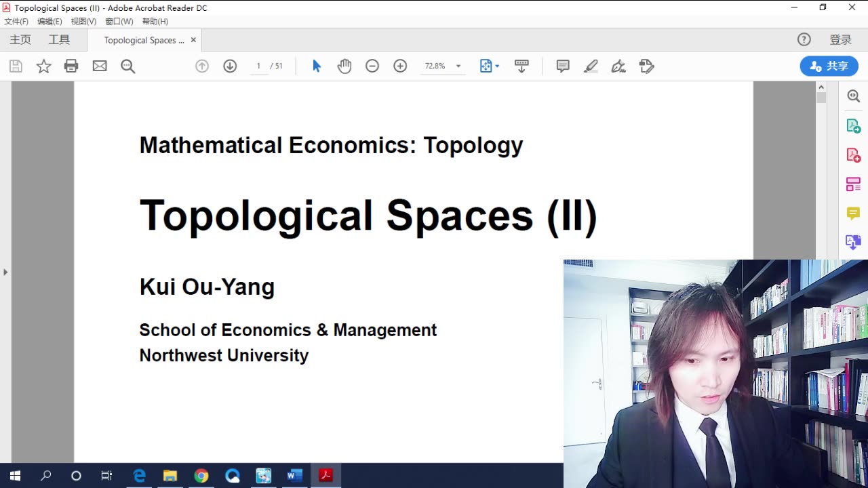Open File Explorer from taskbar

pyautogui.click(x=170, y=476)
